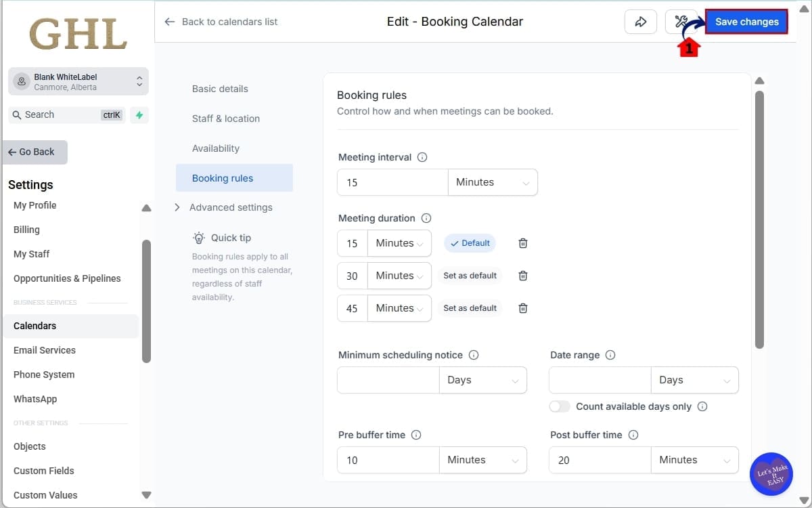Click the back arrow to calendars list
The image size is (812, 508).
click(170, 22)
